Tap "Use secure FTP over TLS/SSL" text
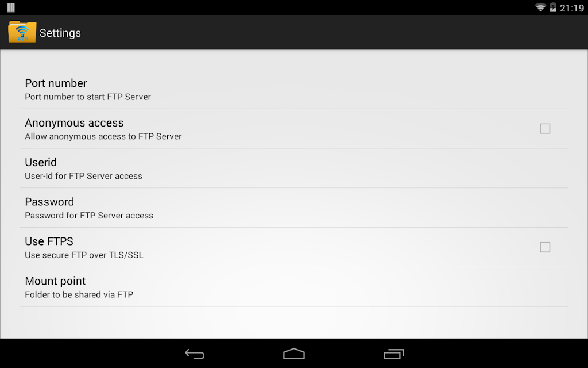588x368 pixels. coord(84,255)
